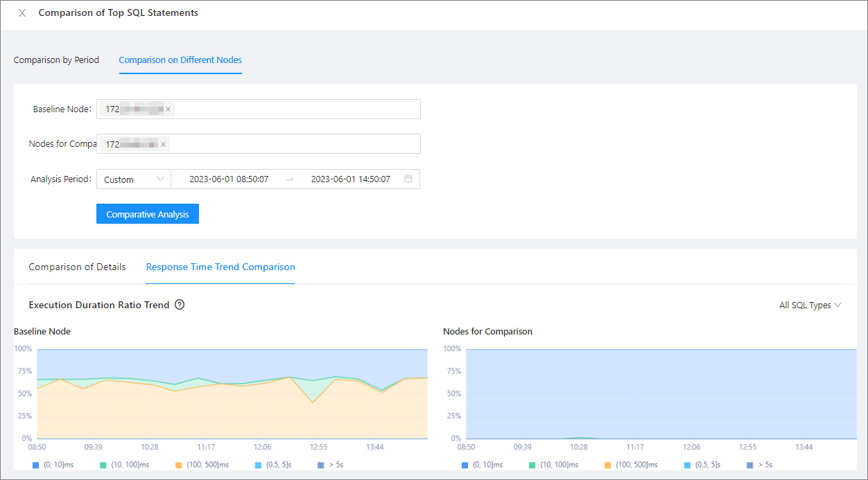Edit the start time 2023-06-01 08:50:07
868x480 pixels.
pos(229,179)
